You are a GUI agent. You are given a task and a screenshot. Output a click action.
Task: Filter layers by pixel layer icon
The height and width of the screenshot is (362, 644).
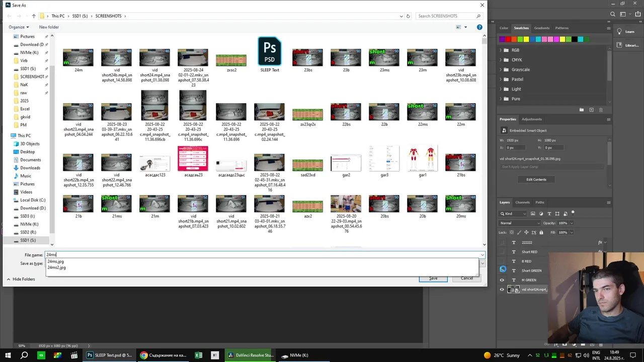click(x=534, y=214)
